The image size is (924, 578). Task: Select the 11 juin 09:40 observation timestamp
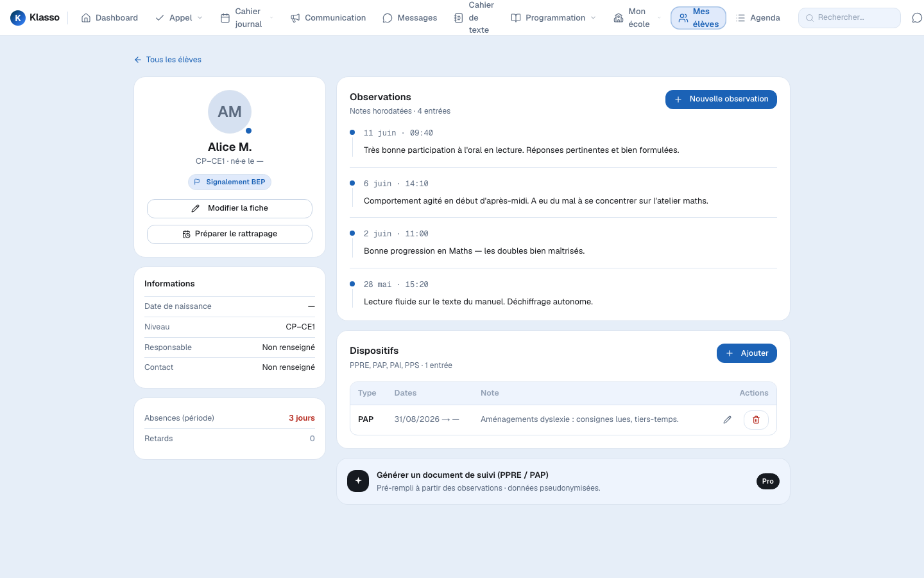pyautogui.click(x=398, y=133)
